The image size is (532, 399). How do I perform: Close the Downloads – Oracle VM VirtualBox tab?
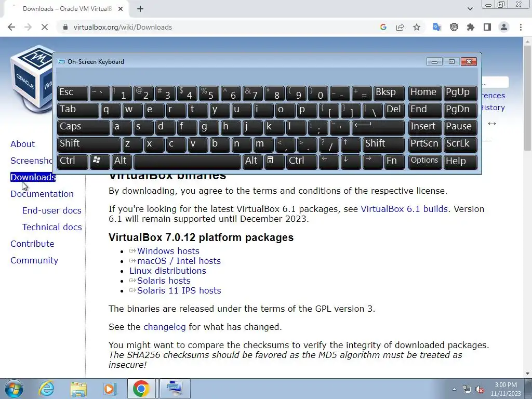(121, 9)
